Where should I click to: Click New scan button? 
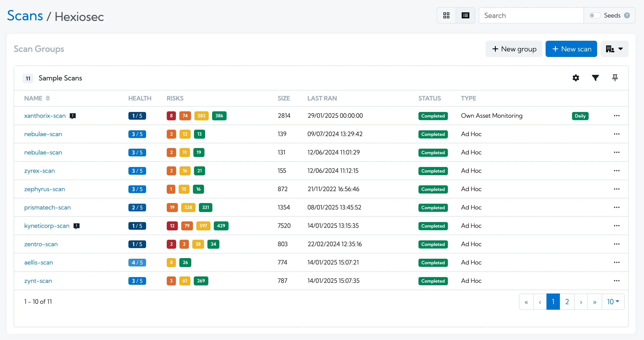(572, 48)
